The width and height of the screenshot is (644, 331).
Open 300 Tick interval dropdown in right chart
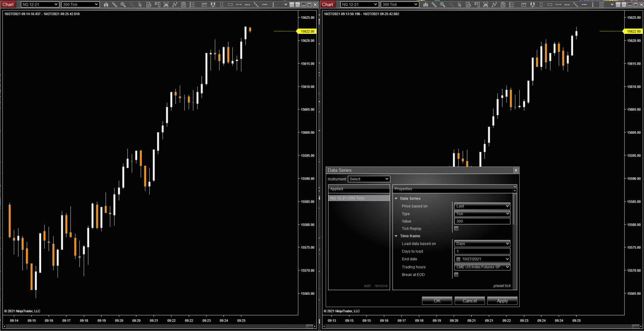[400, 4]
